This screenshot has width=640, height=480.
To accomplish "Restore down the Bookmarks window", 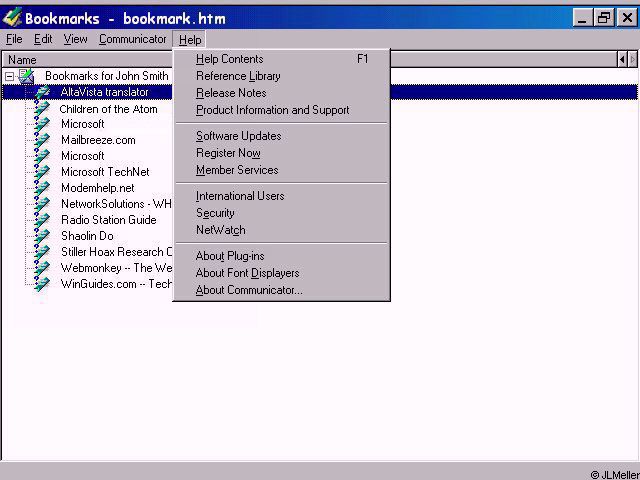I will [604, 18].
